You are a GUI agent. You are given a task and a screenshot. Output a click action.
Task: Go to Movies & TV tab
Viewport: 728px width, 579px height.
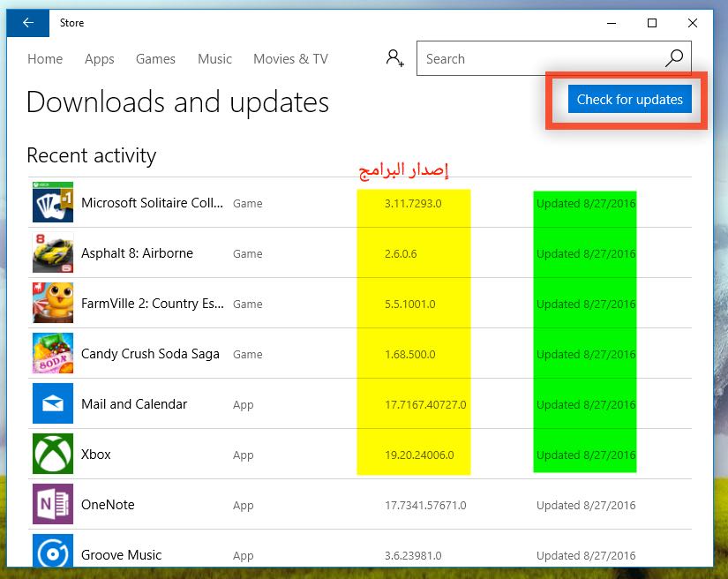tap(290, 59)
